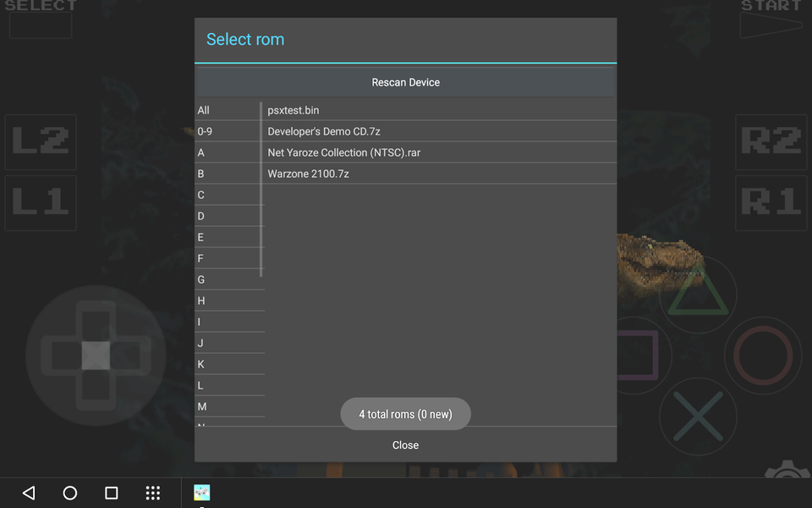Tap the emulator icon in the taskbar

200,491
